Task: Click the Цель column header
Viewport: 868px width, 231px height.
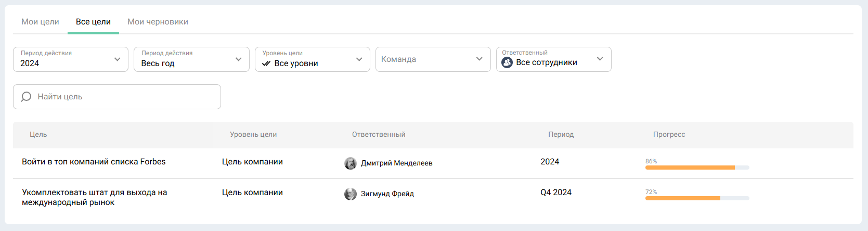Action: 38,135
